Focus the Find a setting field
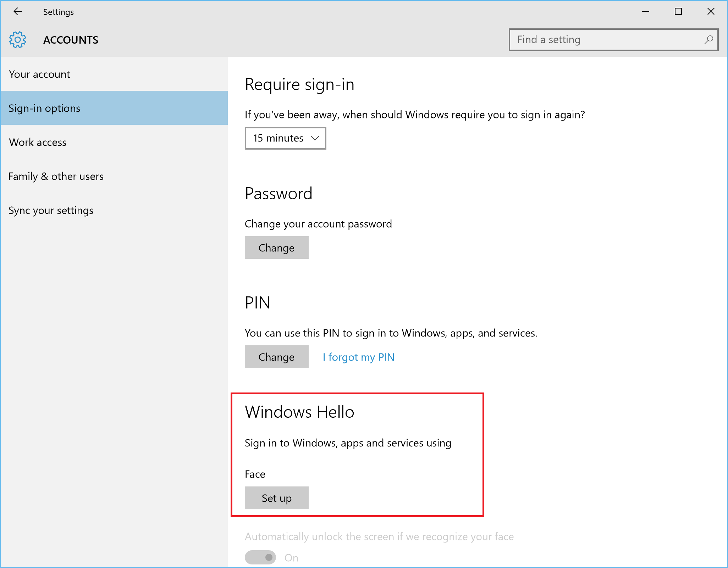The image size is (728, 568). (x=613, y=40)
